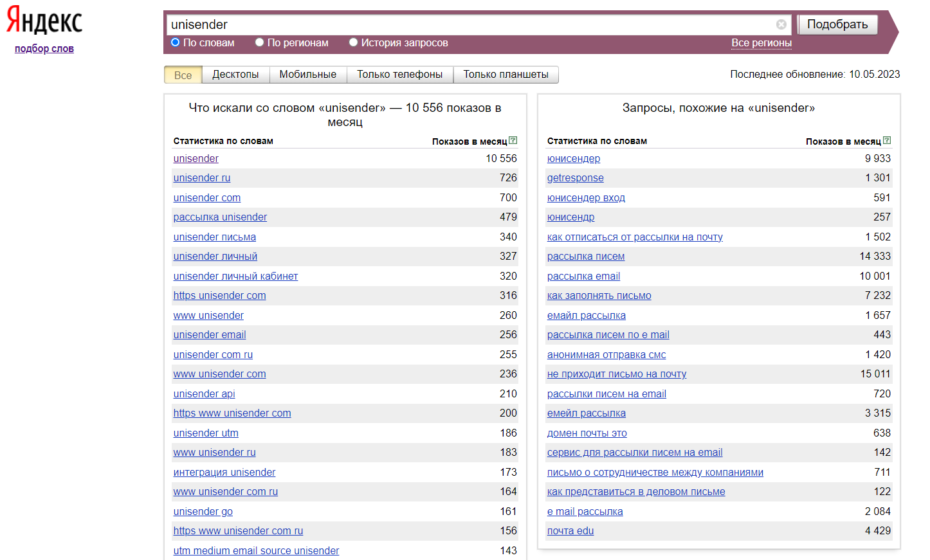Open the https www unisender com ru keyword
930x560 pixels.
pos(238,531)
